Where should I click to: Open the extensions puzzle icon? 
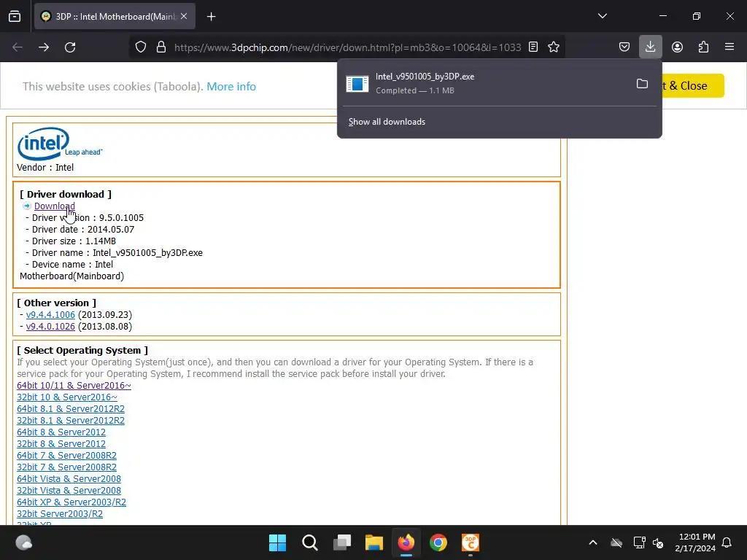point(703,47)
